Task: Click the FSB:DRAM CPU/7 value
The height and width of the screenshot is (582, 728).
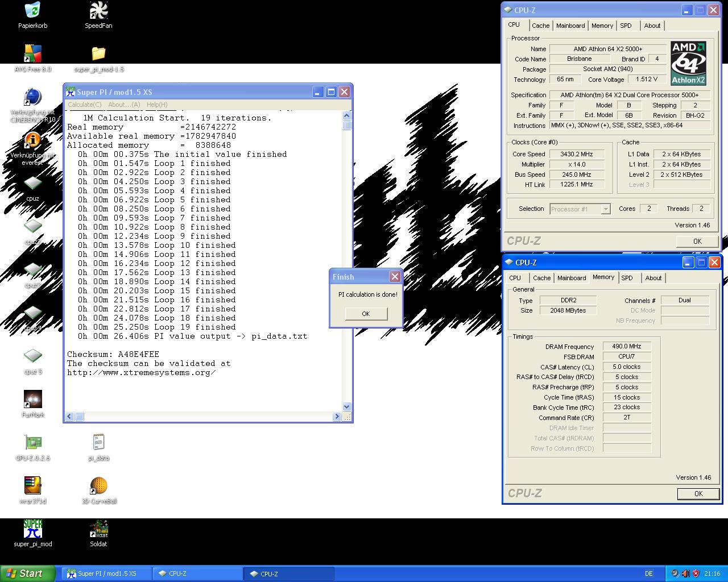Action: click(627, 356)
